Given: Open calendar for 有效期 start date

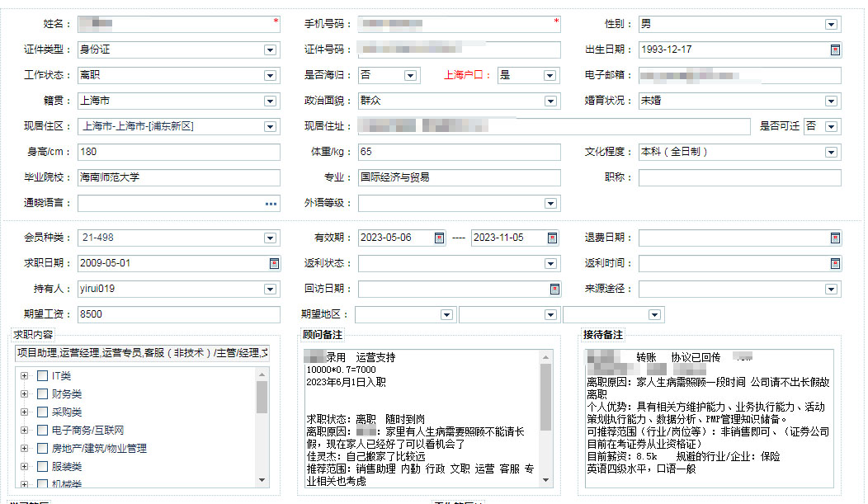Looking at the screenshot, I should pyautogui.click(x=439, y=238).
